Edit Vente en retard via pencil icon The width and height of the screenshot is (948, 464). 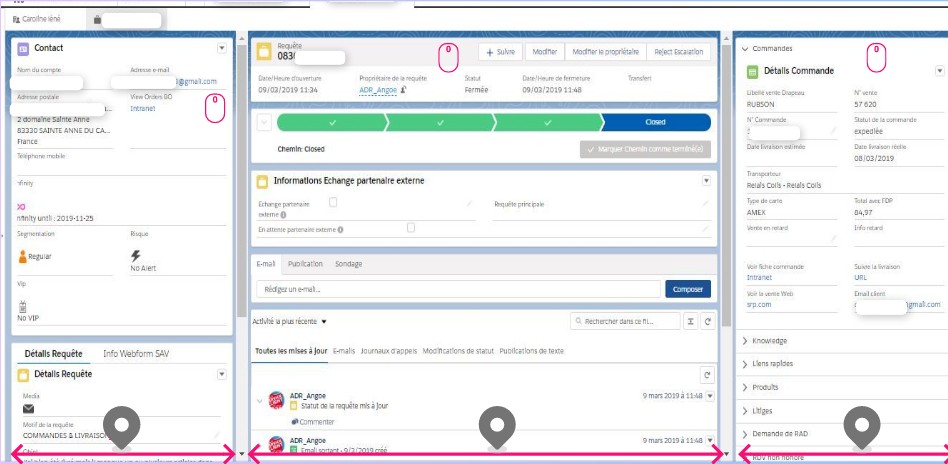pos(833,238)
